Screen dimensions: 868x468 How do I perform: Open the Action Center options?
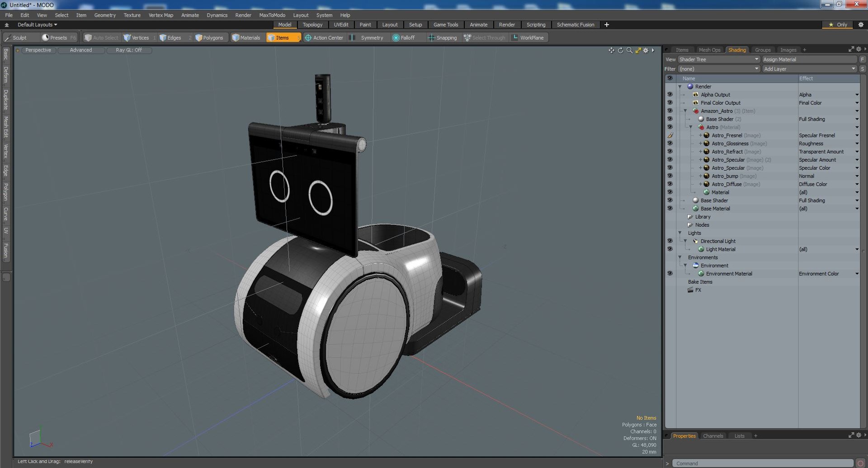(324, 38)
